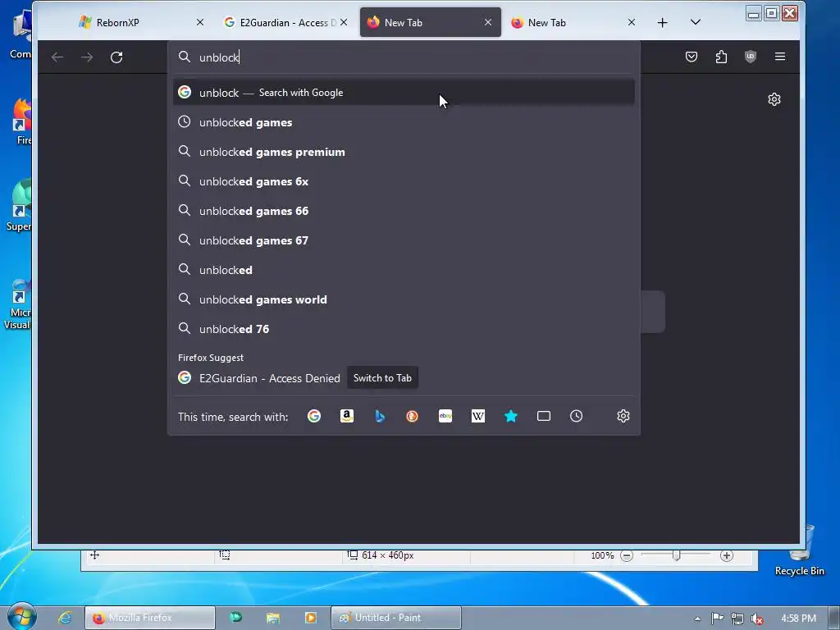Open the Firefox application menu
This screenshot has height=630, width=840.
click(x=780, y=57)
